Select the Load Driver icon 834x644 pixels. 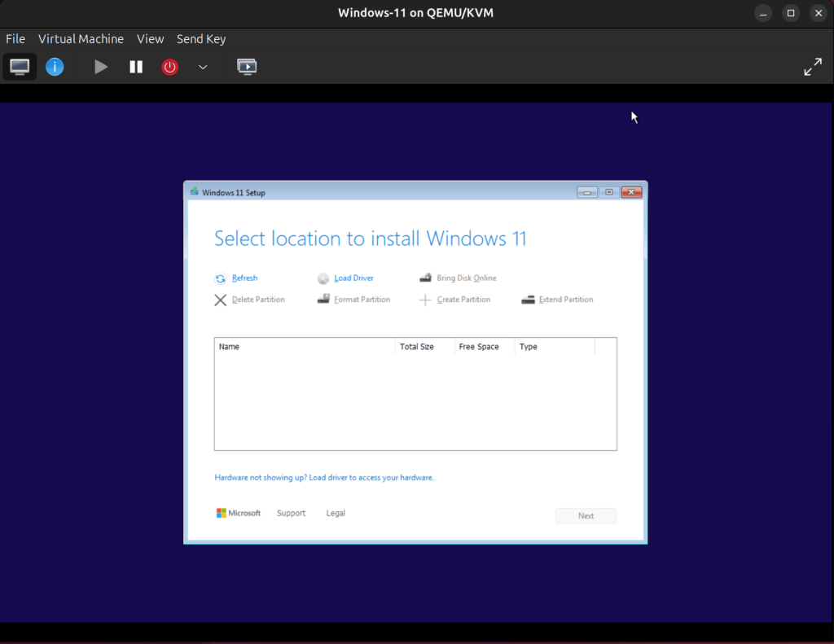[x=322, y=278]
